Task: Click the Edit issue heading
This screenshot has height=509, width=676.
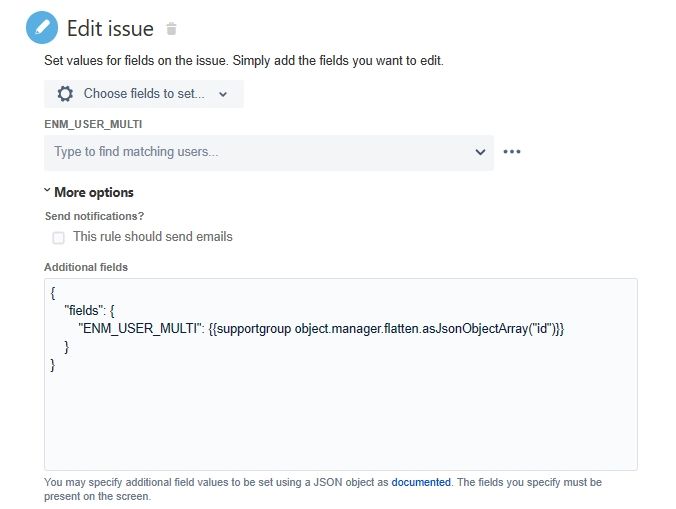Action: point(110,29)
